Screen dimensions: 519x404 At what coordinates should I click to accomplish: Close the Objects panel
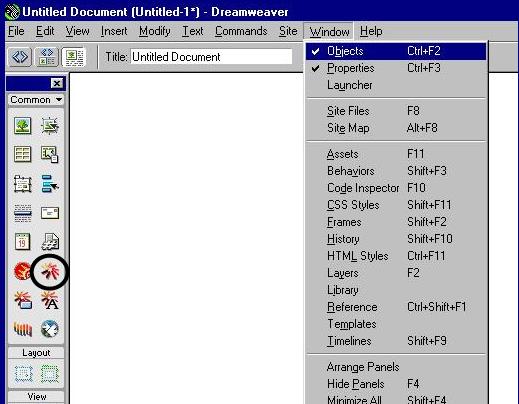coord(57,83)
